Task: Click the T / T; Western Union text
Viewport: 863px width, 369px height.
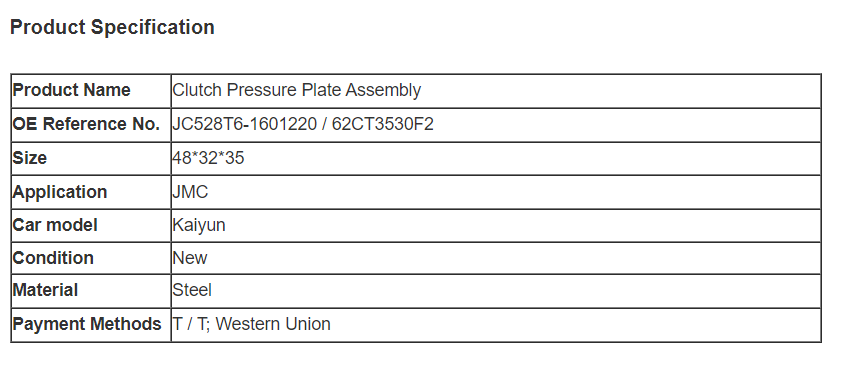Action: 252,324
